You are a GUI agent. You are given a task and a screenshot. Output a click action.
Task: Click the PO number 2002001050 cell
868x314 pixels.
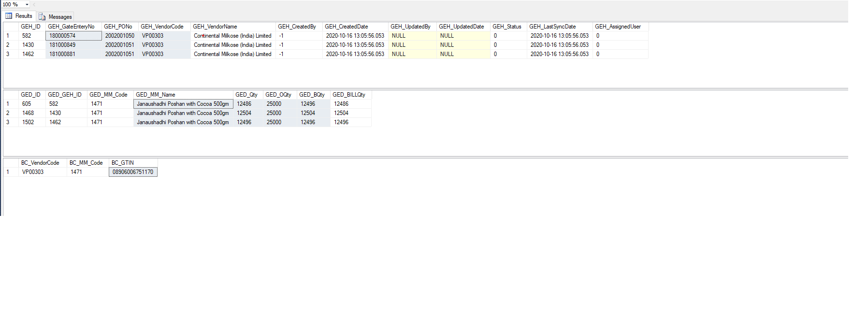pos(120,36)
